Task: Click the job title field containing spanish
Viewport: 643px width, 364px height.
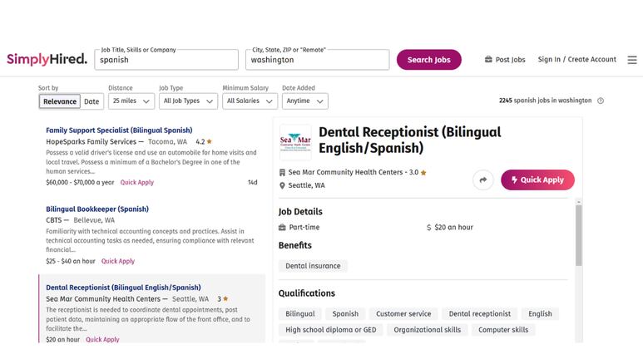Action: pos(166,60)
